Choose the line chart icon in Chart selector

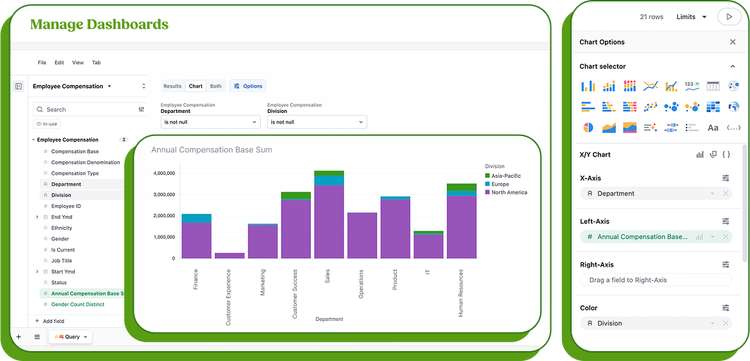[x=651, y=86]
